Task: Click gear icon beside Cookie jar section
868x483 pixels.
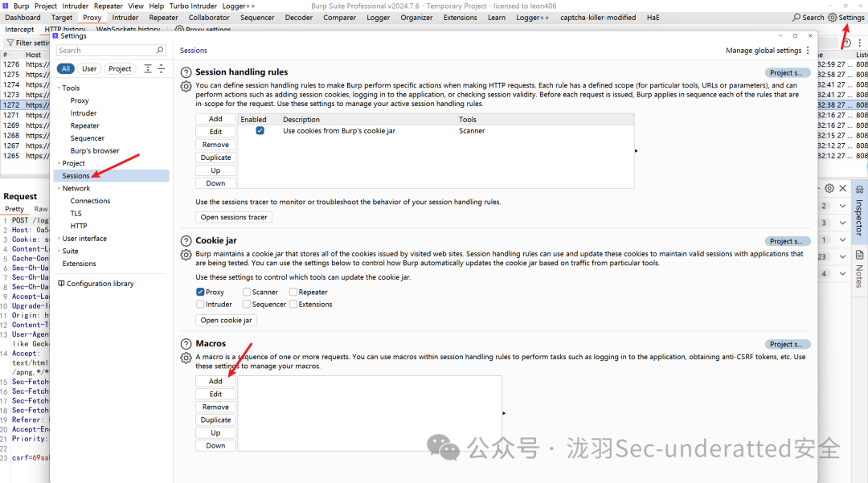Action: [186, 255]
